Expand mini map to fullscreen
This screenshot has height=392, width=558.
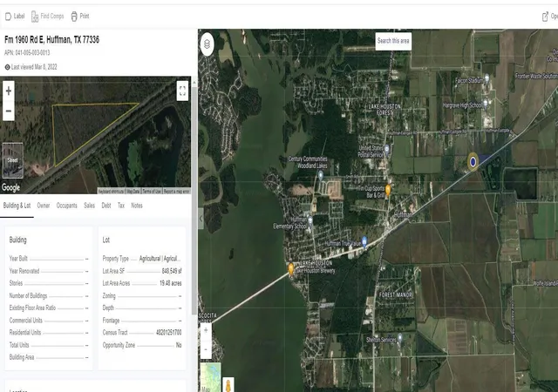click(182, 91)
